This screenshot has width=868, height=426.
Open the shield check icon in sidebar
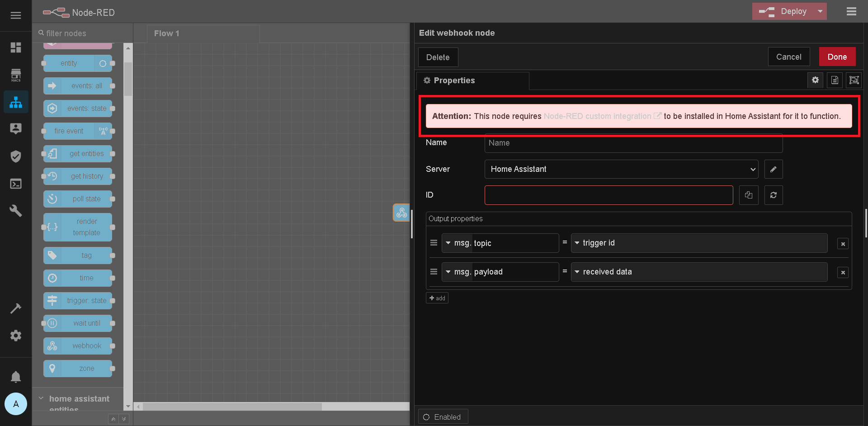16,156
